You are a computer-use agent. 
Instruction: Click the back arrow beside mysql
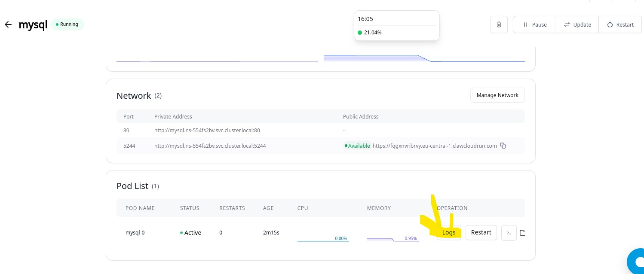point(8,25)
